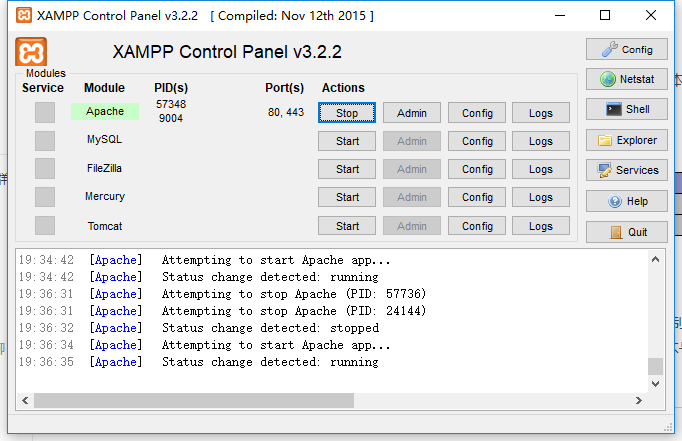This screenshot has height=441, width=682.
Task: Start the Tomcat module
Action: point(347,226)
